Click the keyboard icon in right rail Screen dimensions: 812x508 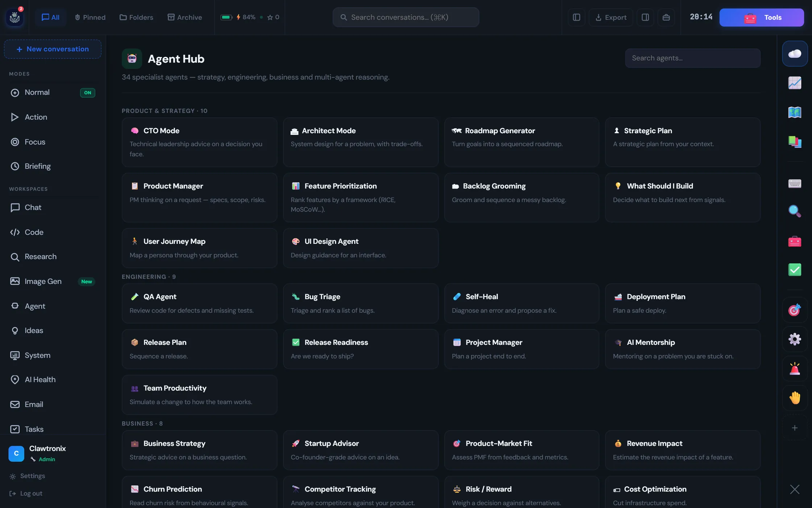[x=795, y=183]
